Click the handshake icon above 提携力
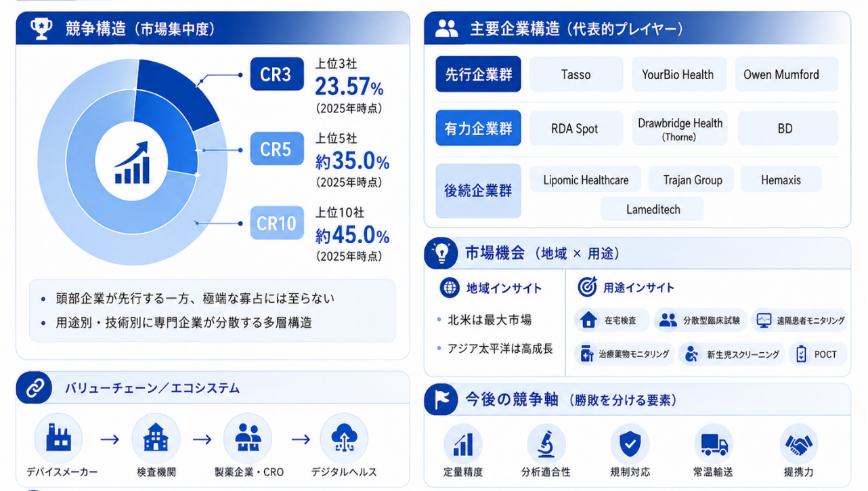This screenshot has width=868, height=491. (799, 444)
